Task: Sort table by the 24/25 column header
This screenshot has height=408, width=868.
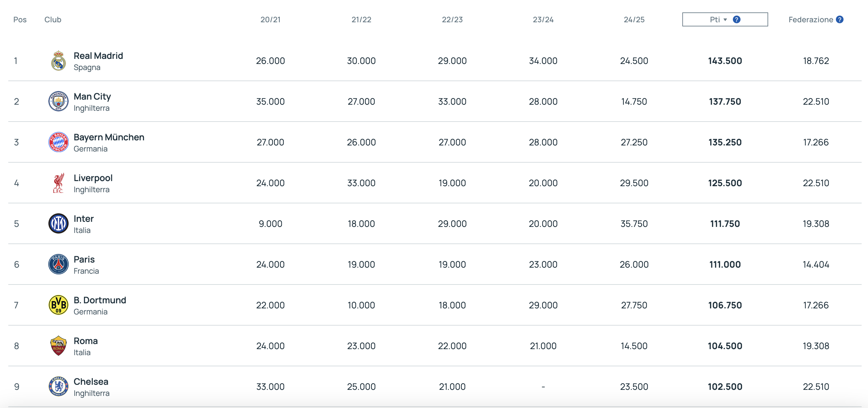Action: click(634, 19)
